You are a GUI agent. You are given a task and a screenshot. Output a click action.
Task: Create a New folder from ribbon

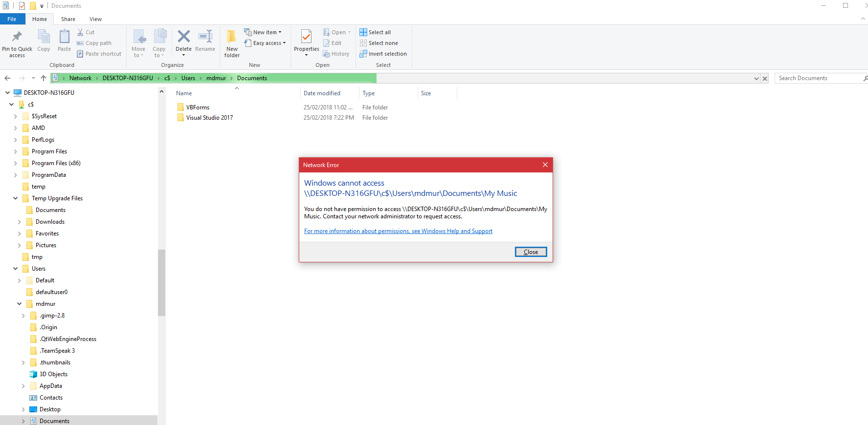click(232, 43)
